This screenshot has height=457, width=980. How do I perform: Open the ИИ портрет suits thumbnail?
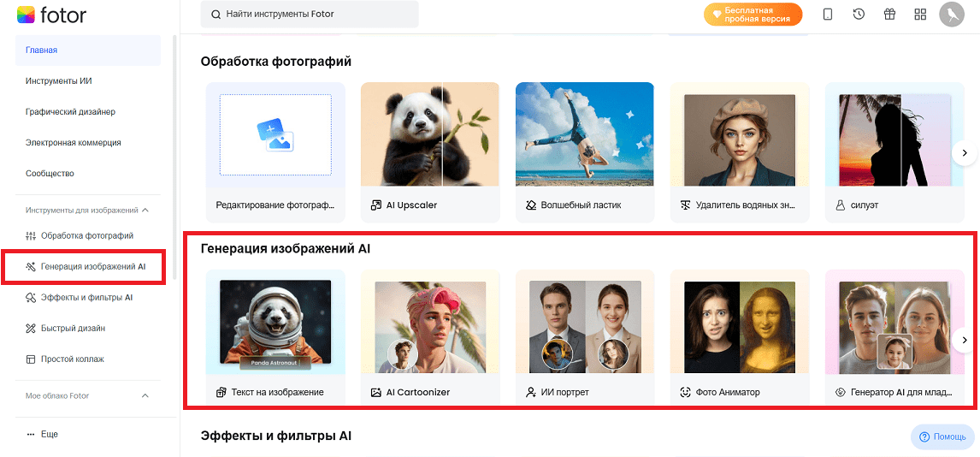pyautogui.click(x=585, y=327)
